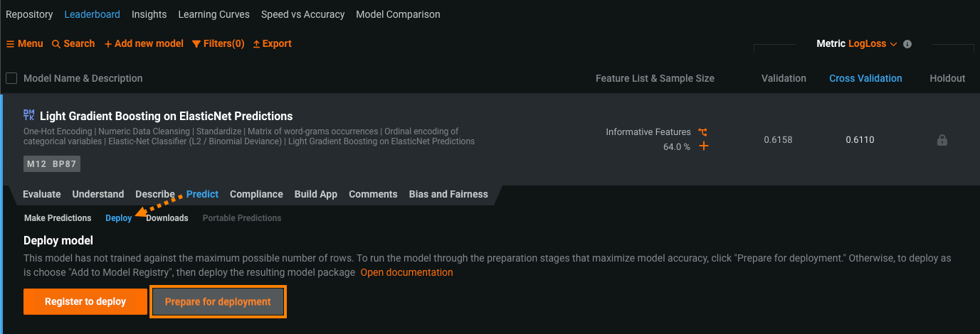Open the Bias and Fairness tab

pyautogui.click(x=448, y=194)
